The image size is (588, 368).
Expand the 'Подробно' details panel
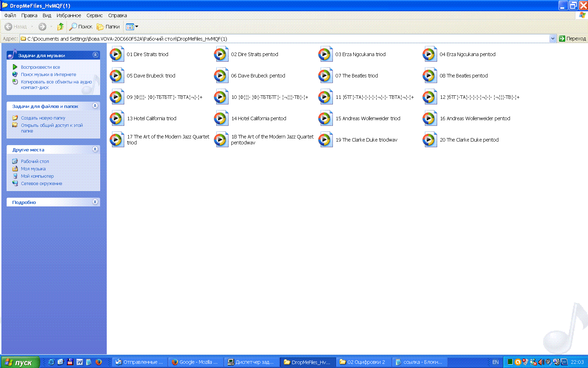(x=95, y=202)
